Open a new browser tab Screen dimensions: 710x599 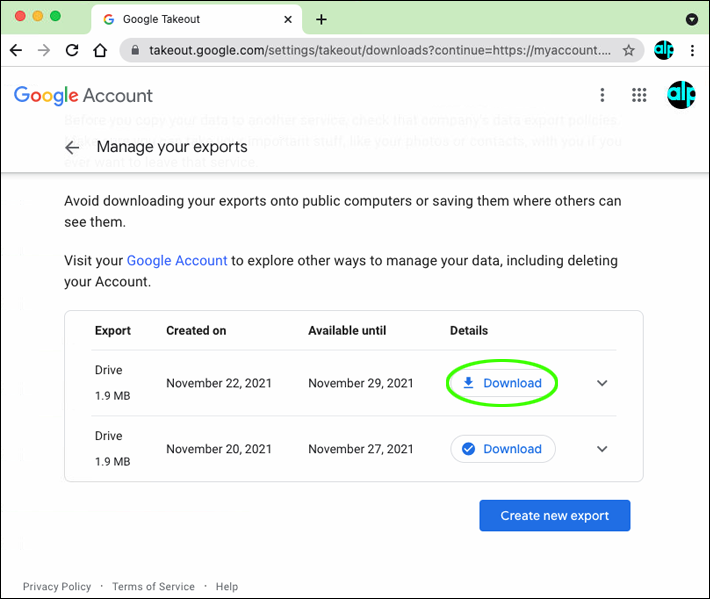pos(321,19)
